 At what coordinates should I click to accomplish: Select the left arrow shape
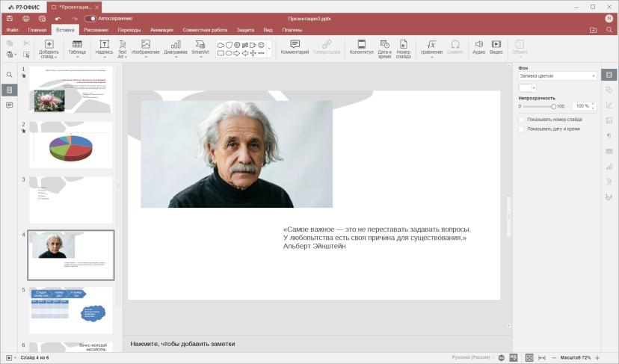click(244, 53)
